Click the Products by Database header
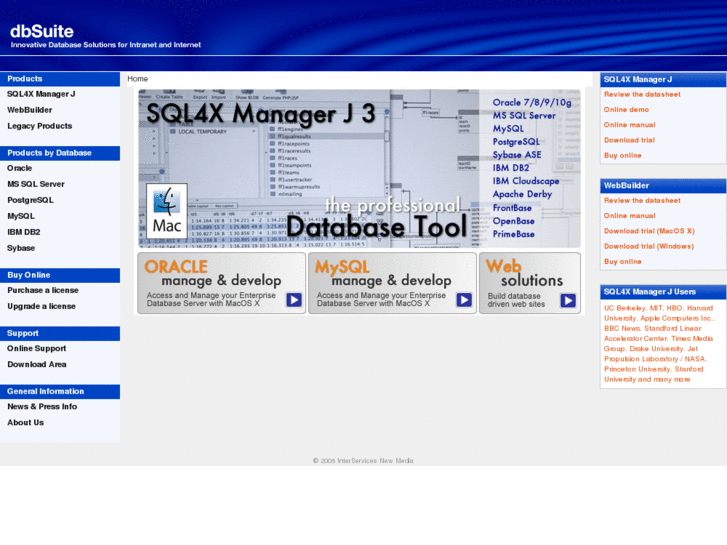Image resolution: width=727 pixels, height=545 pixels. click(60, 153)
